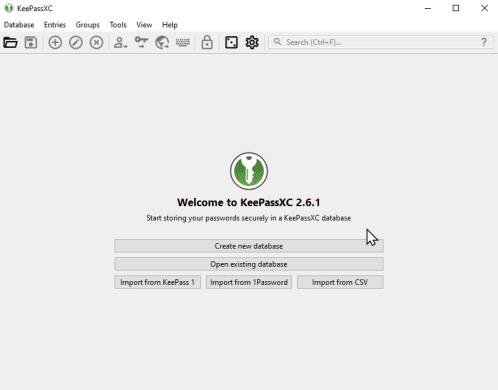Open the Database menu
The width and height of the screenshot is (498, 390).
[19, 25]
